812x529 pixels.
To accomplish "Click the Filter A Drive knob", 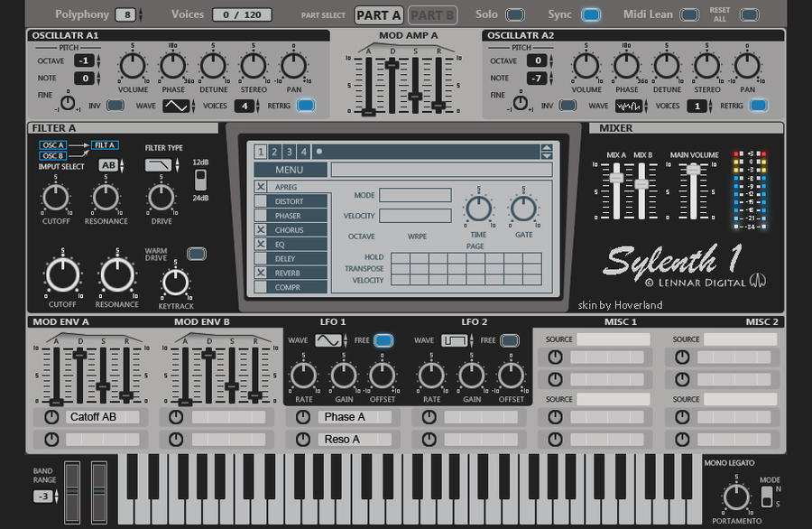I will pyautogui.click(x=161, y=198).
